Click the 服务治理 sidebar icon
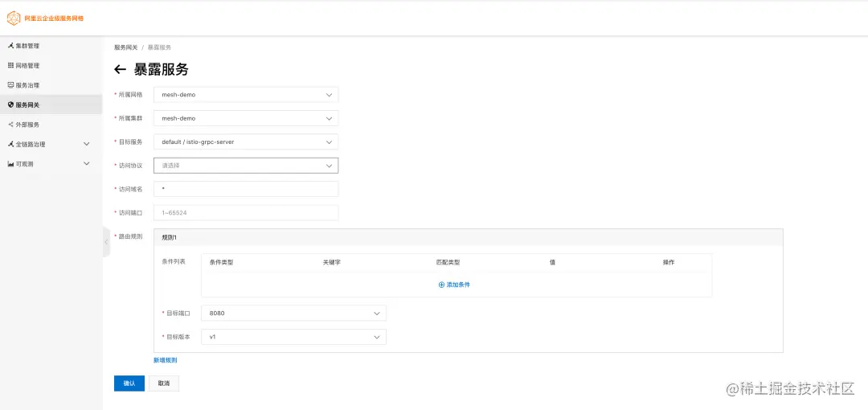Viewport: 868px width, 410px height. 10,85
